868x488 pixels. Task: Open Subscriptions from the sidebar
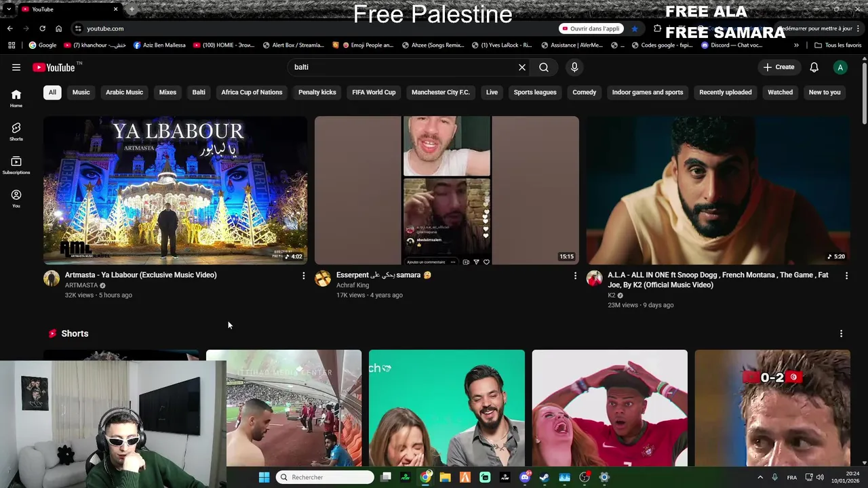(16, 165)
